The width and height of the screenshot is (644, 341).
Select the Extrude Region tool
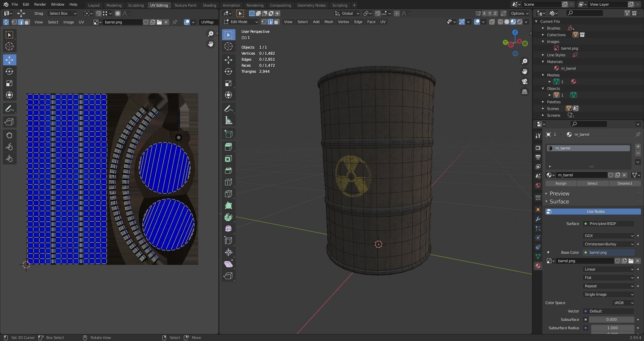click(x=228, y=147)
